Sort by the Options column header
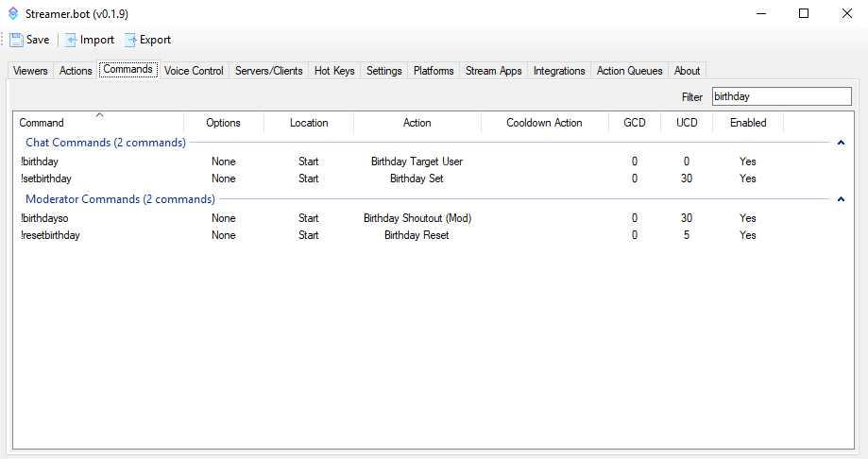Image resolution: width=868 pixels, height=459 pixels. pos(224,123)
